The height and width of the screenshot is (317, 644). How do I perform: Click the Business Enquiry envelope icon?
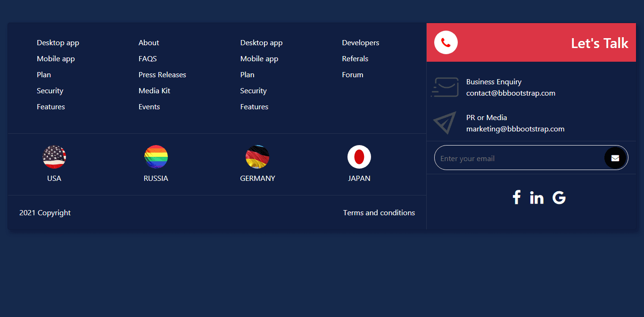coord(445,87)
